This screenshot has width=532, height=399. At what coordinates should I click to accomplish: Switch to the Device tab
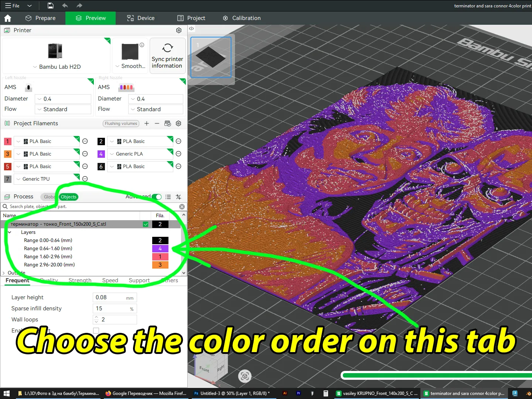click(141, 18)
